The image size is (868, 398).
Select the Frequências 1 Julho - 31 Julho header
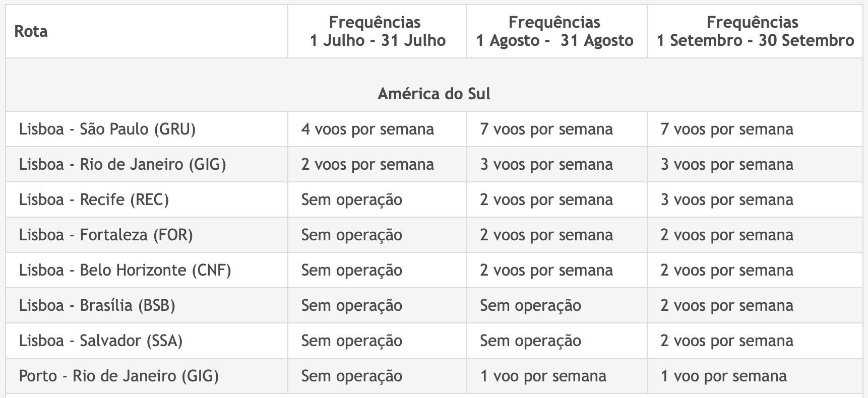click(x=378, y=31)
